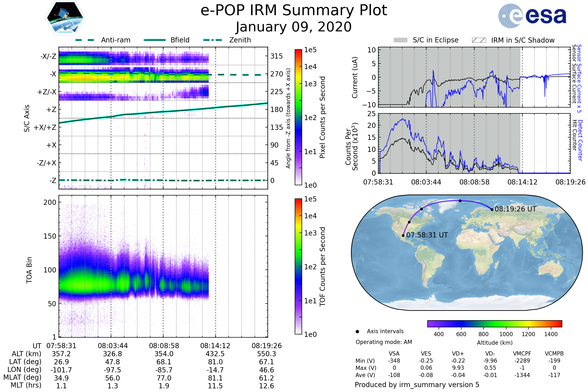Click the Zenith dash-dot legend marker
This screenshot has width=588, height=392.
(213, 40)
